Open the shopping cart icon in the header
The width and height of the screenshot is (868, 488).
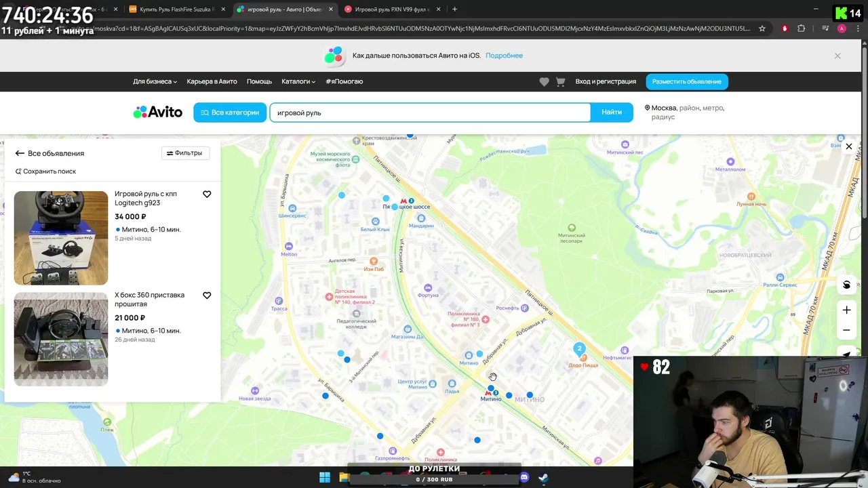tap(560, 81)
